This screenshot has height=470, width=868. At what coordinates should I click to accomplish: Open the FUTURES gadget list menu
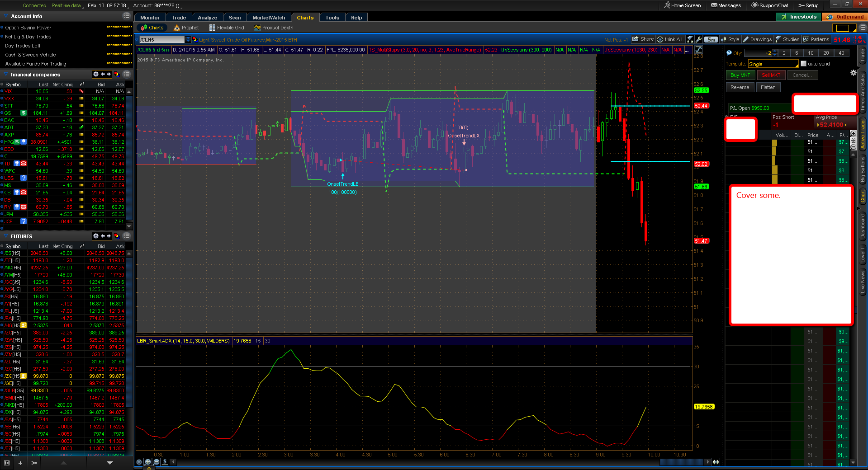pyautogui.click(x=127, y=236)
